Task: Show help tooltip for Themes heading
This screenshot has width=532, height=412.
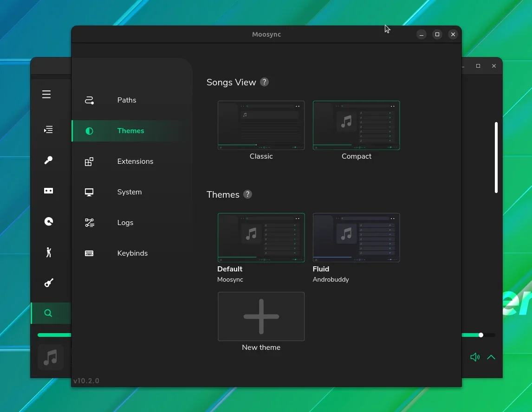Action: coord(248,194)
